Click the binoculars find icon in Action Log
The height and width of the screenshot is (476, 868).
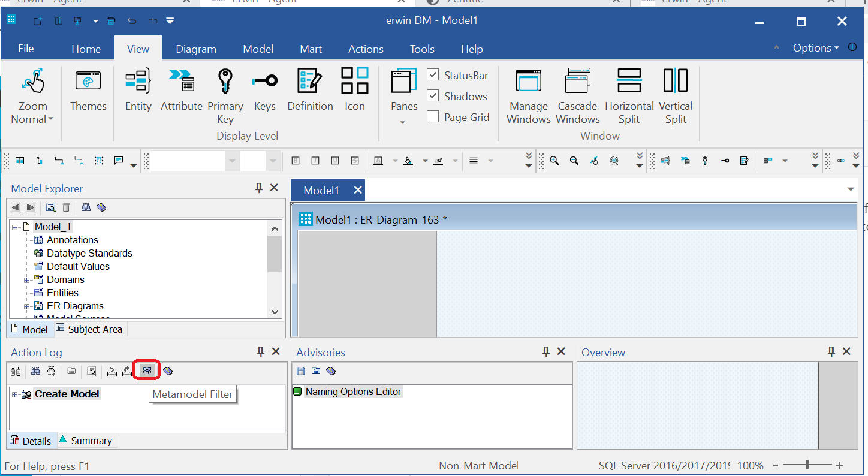(36, 371)
